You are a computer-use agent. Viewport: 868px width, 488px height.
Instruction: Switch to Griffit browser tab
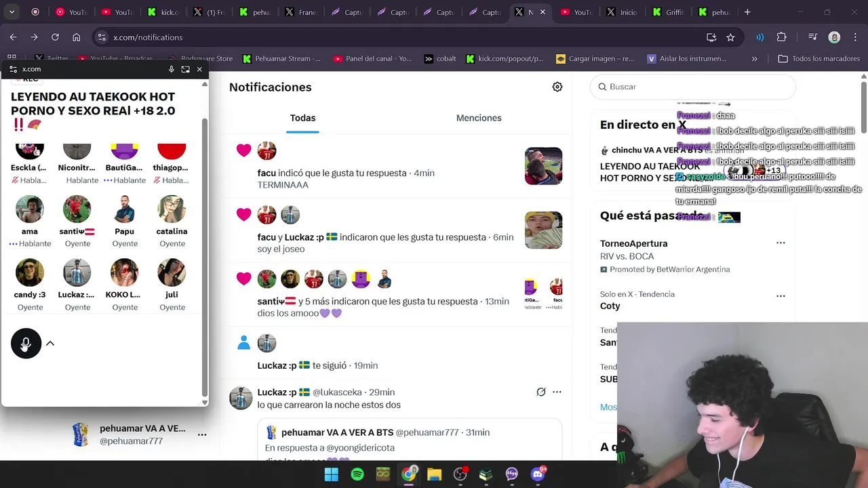[668, 12]
